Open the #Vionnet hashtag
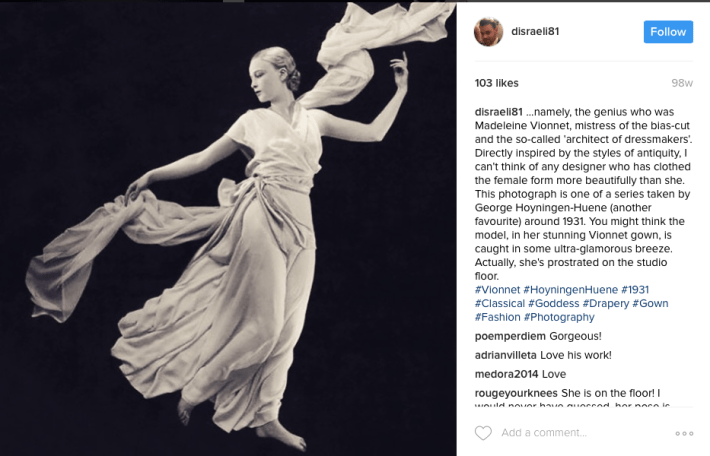 [x=497, y=290]
